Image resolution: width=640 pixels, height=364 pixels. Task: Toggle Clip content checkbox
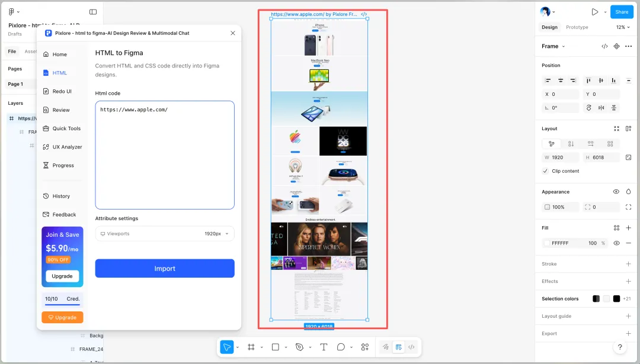click(545, 171)
